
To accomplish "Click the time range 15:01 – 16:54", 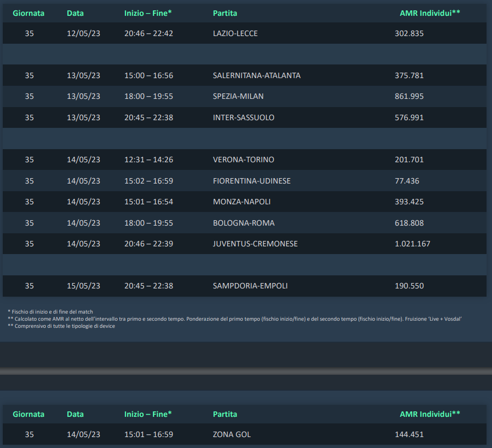I will tap(149, 202).
